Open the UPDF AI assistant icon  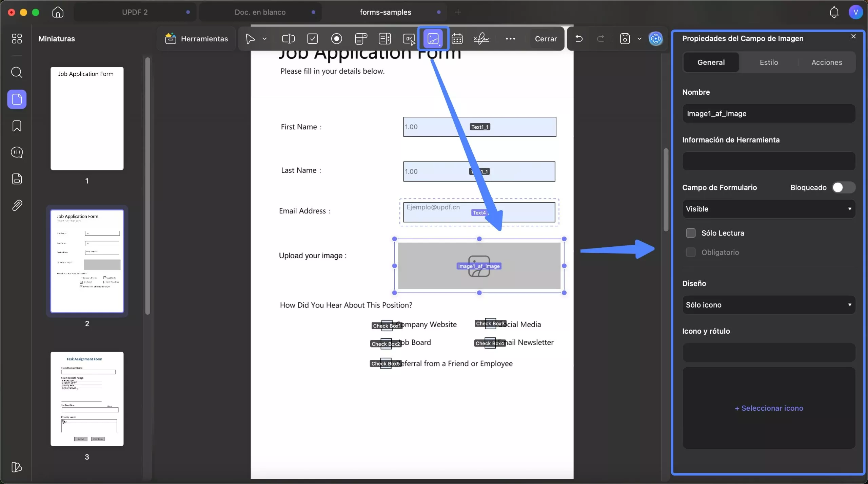tap(656, 39)
